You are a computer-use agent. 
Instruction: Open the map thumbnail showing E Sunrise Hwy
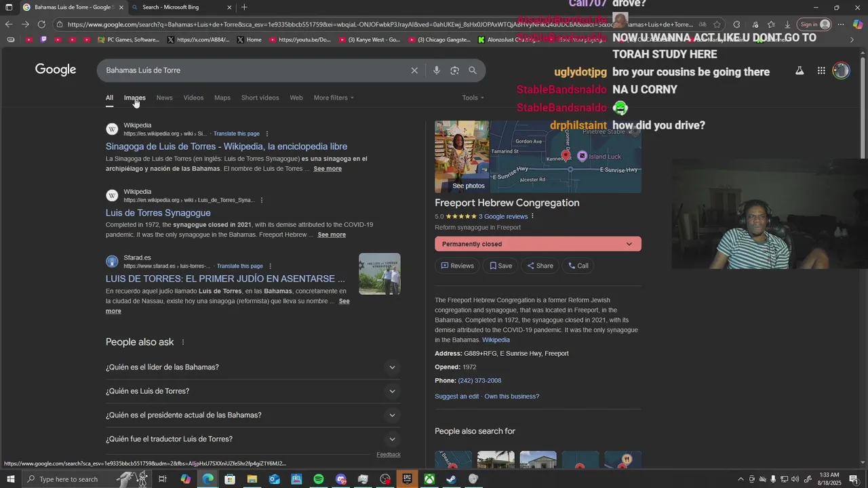[566, 157]
